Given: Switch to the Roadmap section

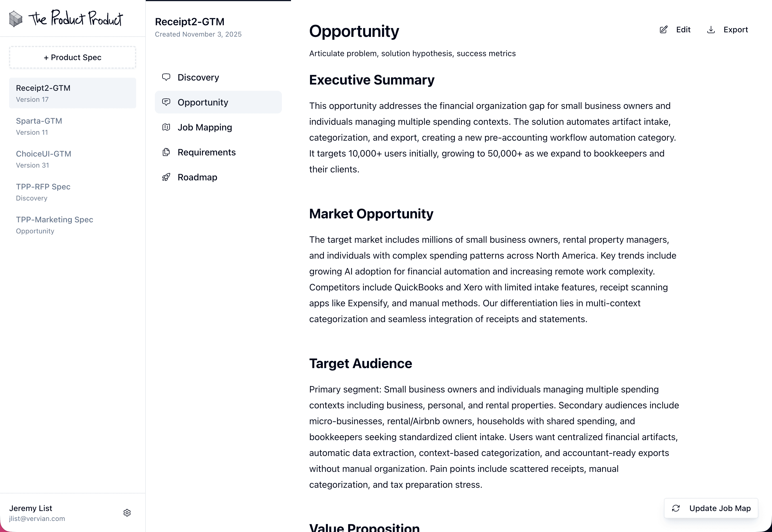Looking at the screenshot, I should (197, 177).
